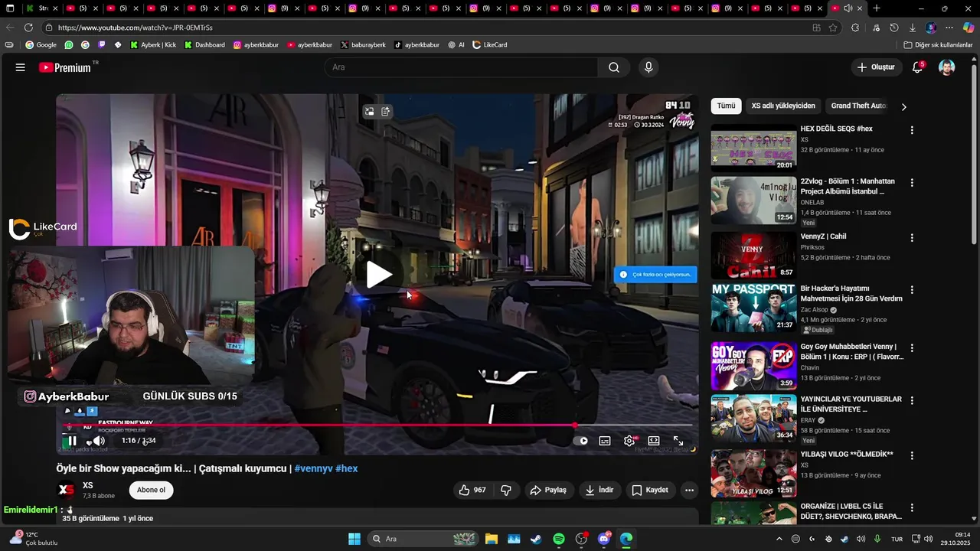Open the Ayberk | Kick bookmark
The width and height of the screenshot is (980, 551).
click(x=153, y=45)
